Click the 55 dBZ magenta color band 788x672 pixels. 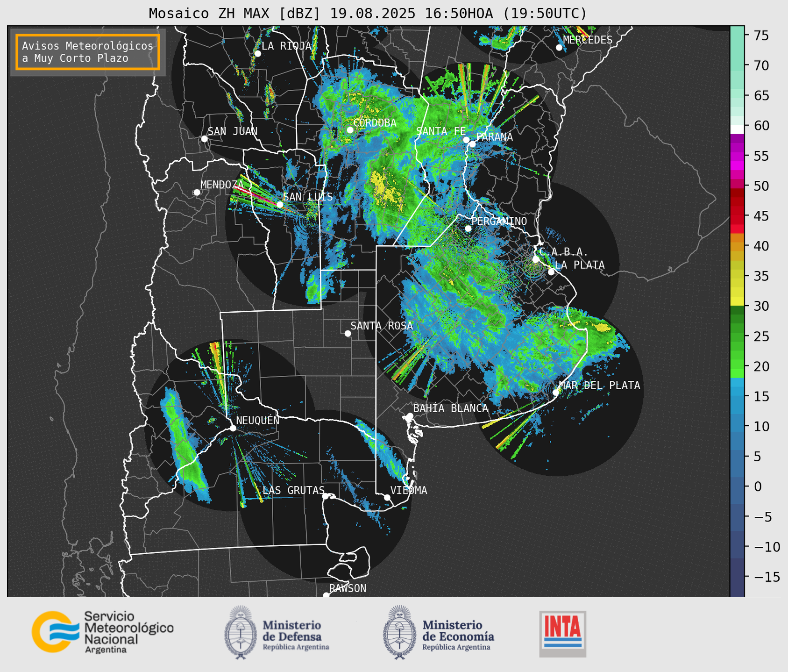(737, 157)
